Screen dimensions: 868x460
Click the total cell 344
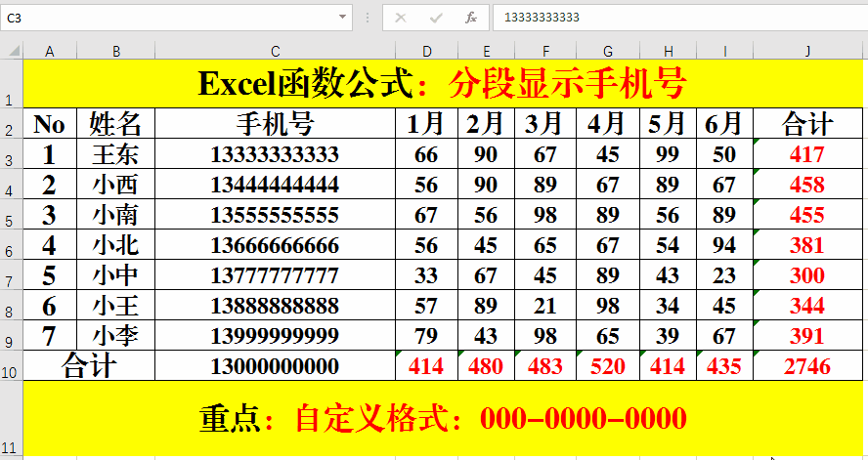pos(808,305)
